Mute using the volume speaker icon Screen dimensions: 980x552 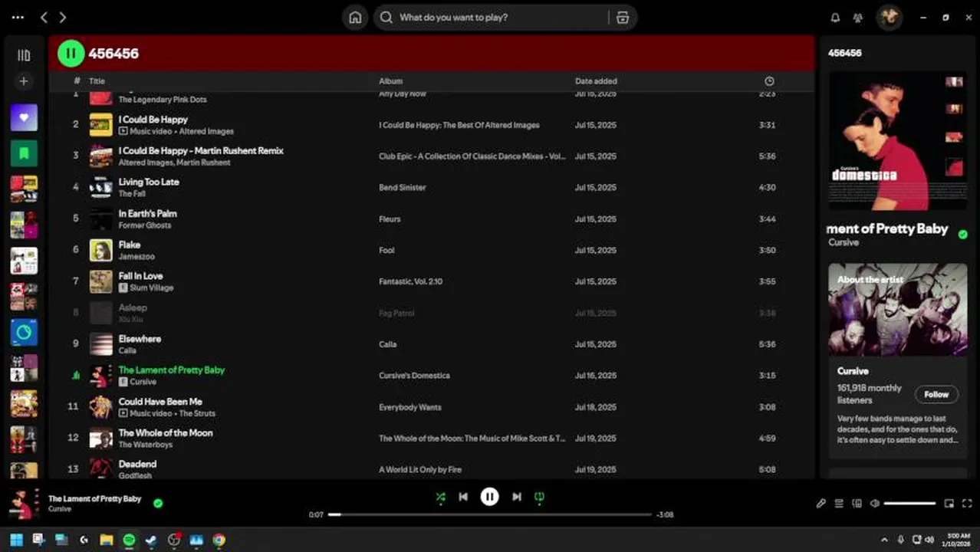tap(875, 504)
